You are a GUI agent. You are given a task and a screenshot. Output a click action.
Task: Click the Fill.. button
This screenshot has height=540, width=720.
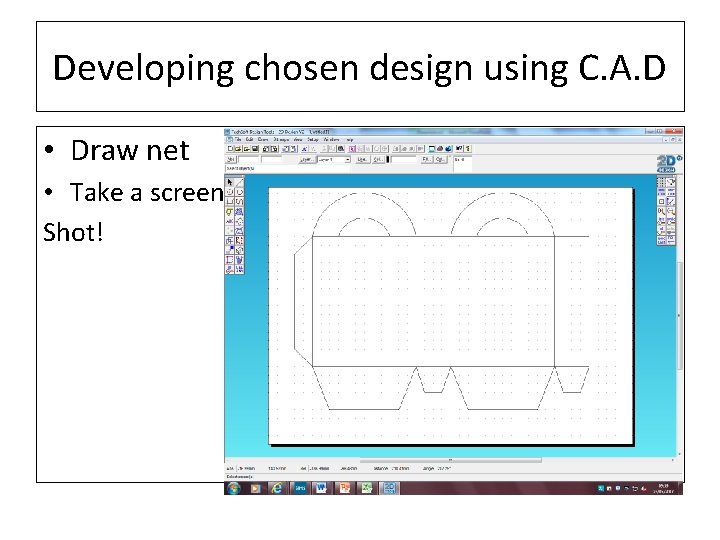pos(427,160)
